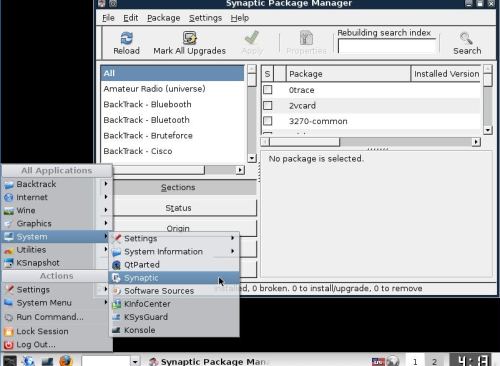Image resolution: width=500 pixels, height=366 pixels.
Task: Open the Edit menu
Action: click(x=130, y=18)
